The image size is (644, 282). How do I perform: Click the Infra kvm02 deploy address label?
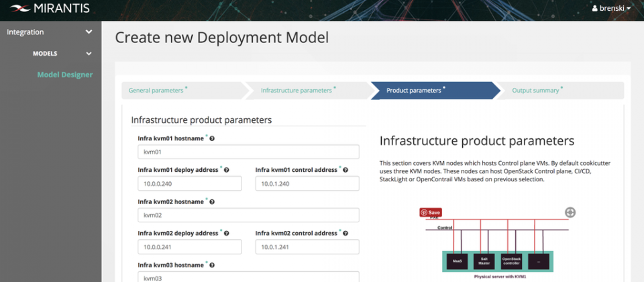tap(178, 233)
